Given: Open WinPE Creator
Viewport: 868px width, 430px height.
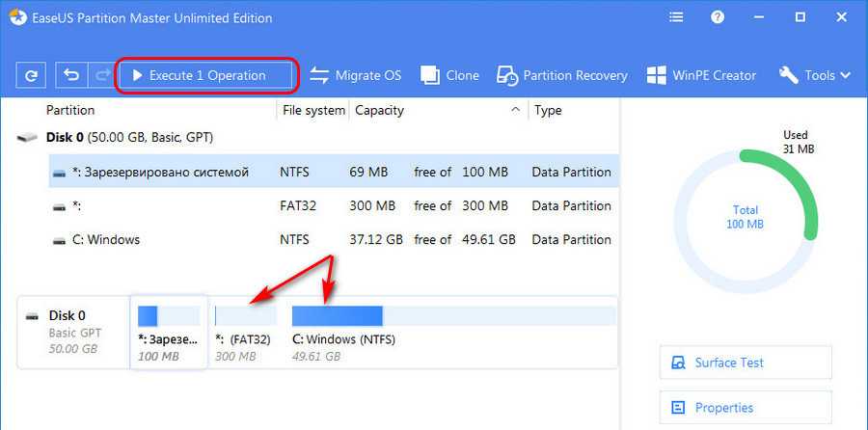Looking at the screenshot, I should coord(701,75).
